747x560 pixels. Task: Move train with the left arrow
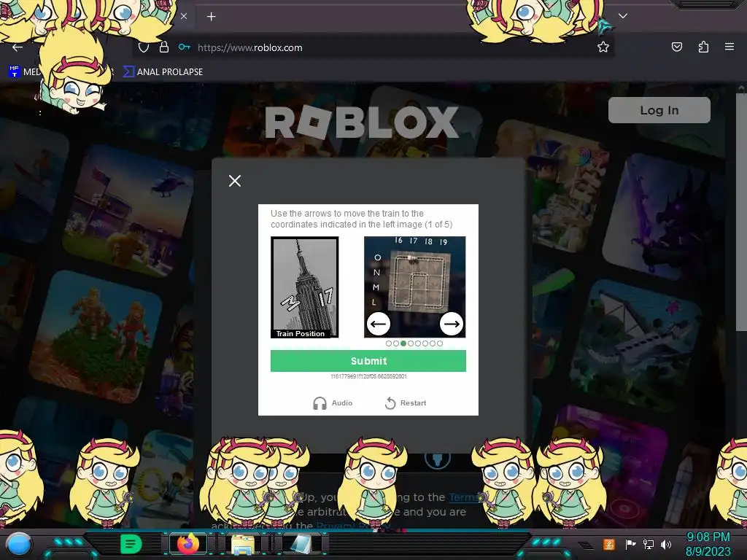click(379, 324)
